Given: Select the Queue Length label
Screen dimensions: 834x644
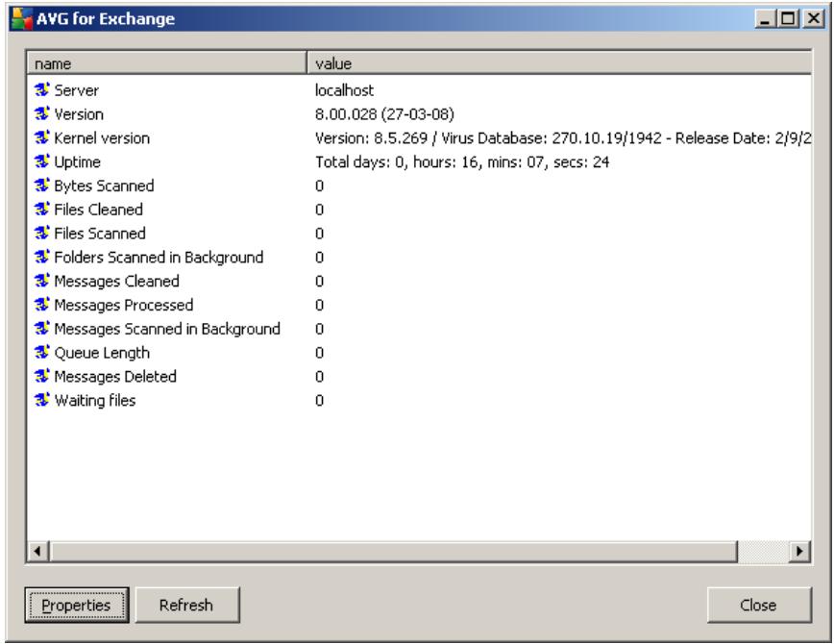Looking at the screenshot, I should pyautogui.click(x=102, y=353).
